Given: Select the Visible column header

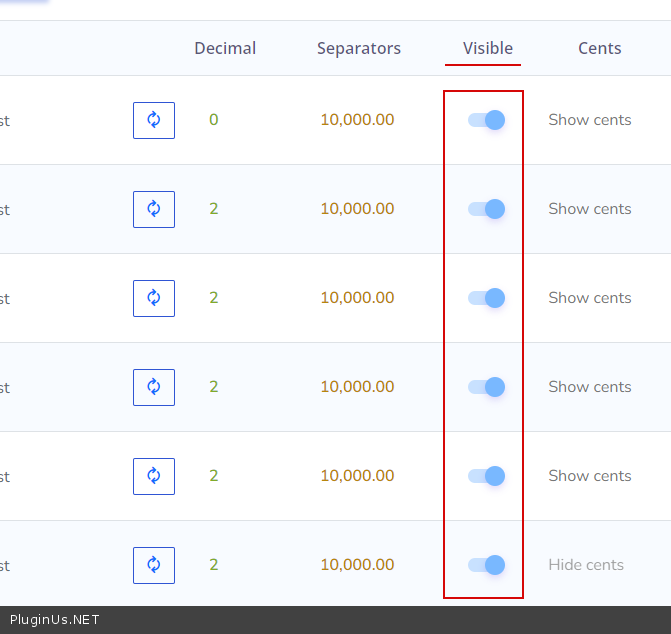Looking at the screenshot, I should point(488,48).
